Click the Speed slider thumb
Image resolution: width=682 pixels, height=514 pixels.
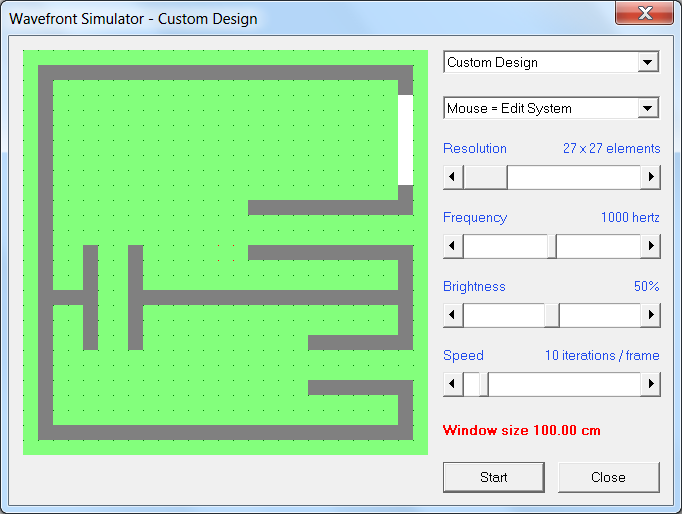484,384
